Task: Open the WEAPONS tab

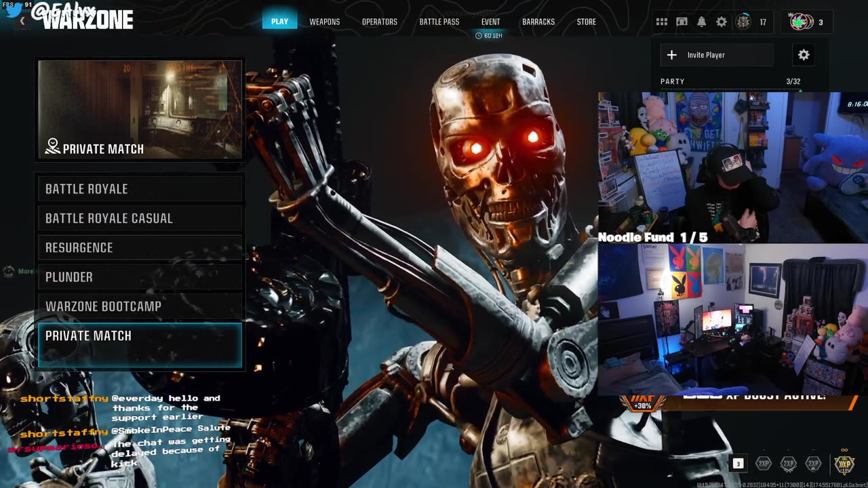Action: click(325, 22)
